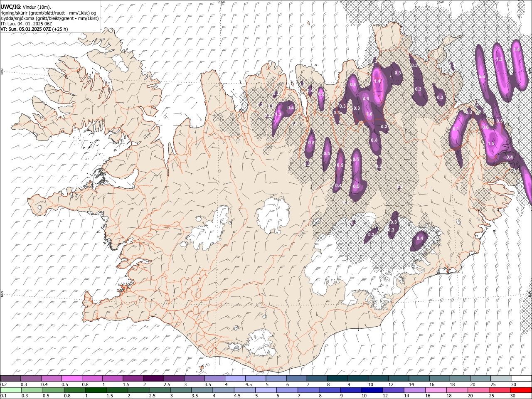Pick lower scale dark green swatch above 1

point(96,390)
